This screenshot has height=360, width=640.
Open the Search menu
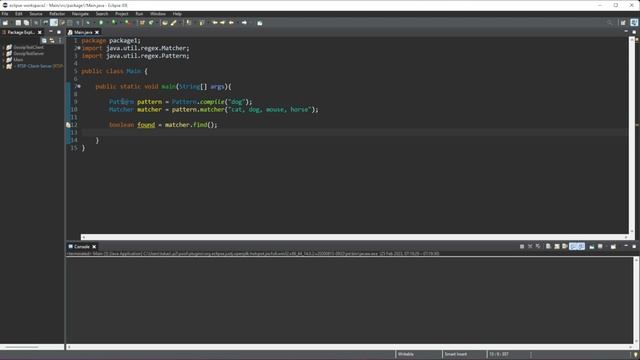(102, 14)
